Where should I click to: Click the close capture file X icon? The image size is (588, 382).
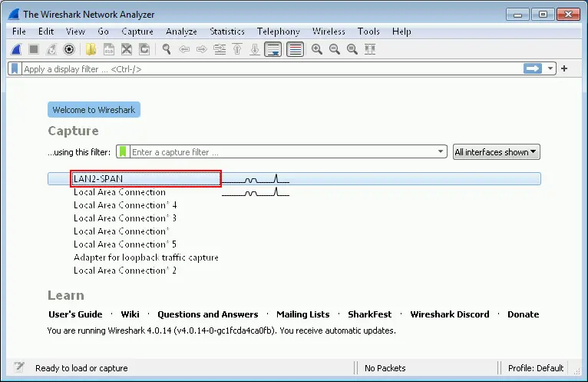(127, 49)
